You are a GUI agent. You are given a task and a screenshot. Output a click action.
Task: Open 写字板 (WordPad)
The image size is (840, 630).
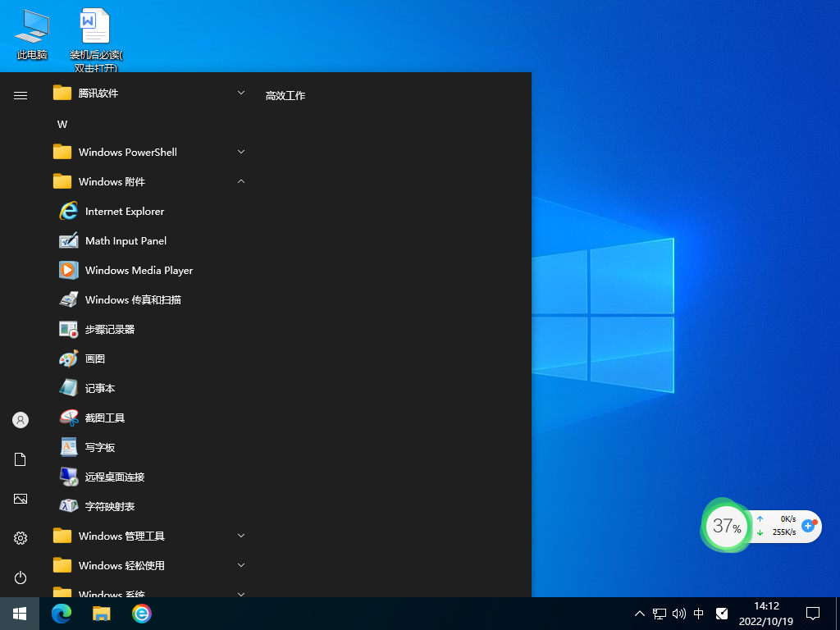[x=99, y=447]
